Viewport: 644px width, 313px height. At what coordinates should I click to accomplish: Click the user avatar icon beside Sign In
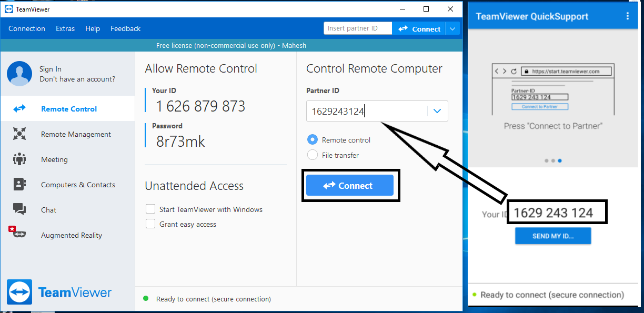pyautogui.click(x=19, y=74)
